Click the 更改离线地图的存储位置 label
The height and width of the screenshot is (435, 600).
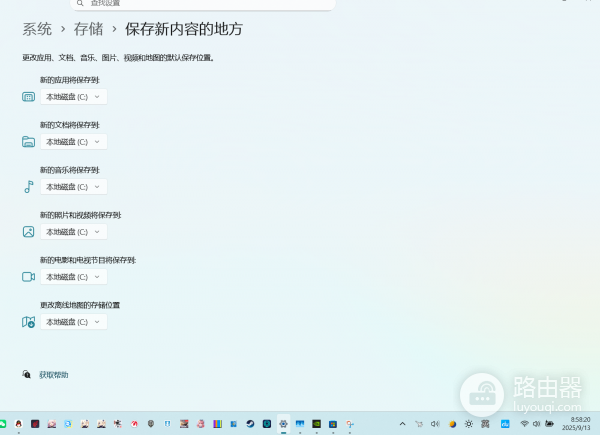[80, 305]
